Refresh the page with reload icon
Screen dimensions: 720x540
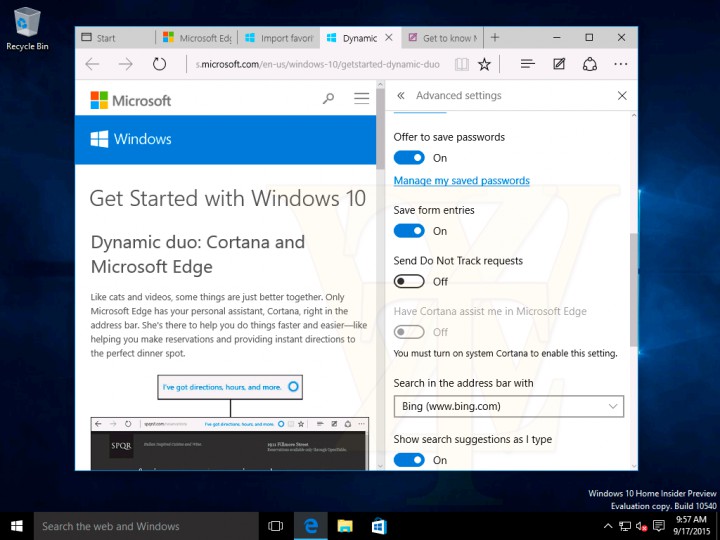pyautogui.click(x=159, y=64)
